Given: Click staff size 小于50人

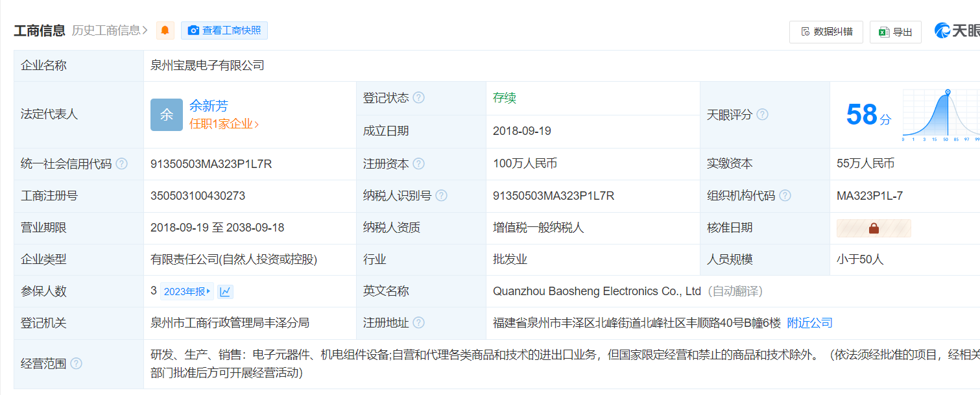Looking at the screenshot, I should pyautogui.click(x=860, y=260).
